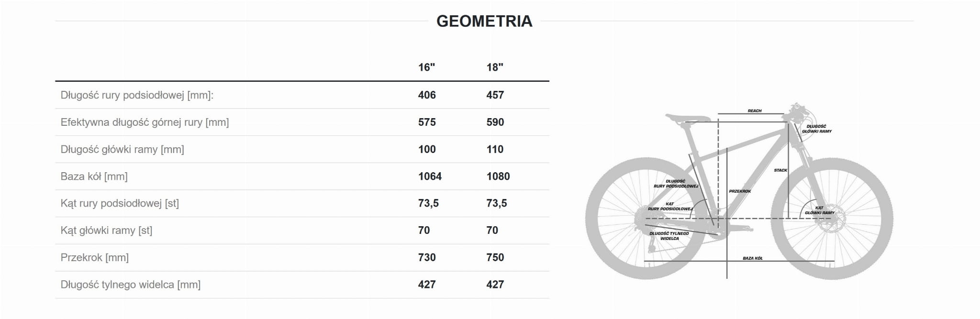The width and height of the screenshot is (980, 319).
Task: Click the STACK label on the bike diagram
Action: click(x=780, y=170)
